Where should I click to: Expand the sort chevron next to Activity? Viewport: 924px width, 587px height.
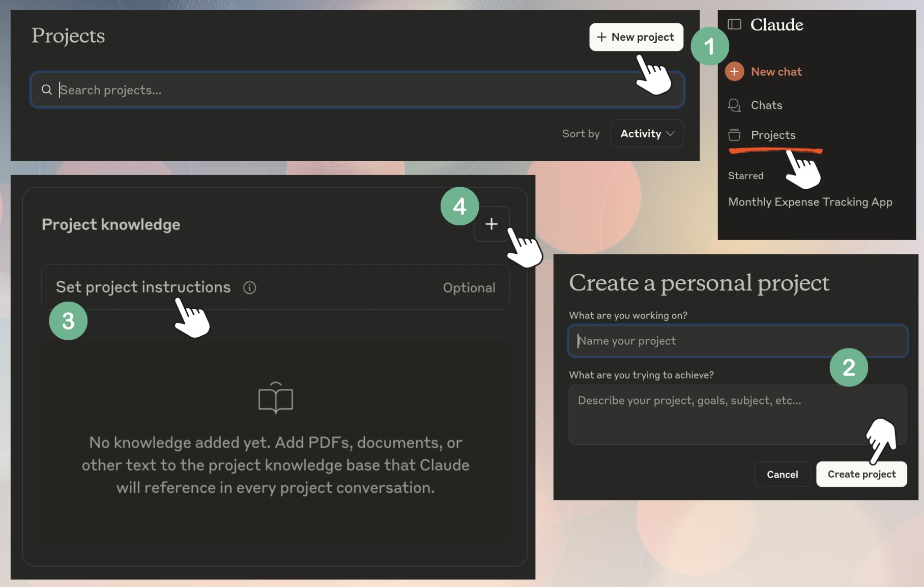pos(670,134)
